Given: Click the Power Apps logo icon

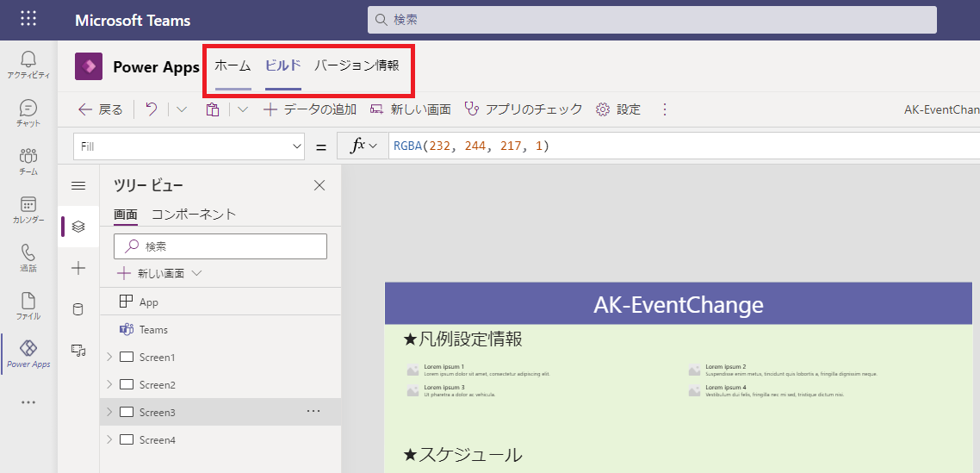Looking at the screenshot, I should pyautogui.click(x=89, y=66).
